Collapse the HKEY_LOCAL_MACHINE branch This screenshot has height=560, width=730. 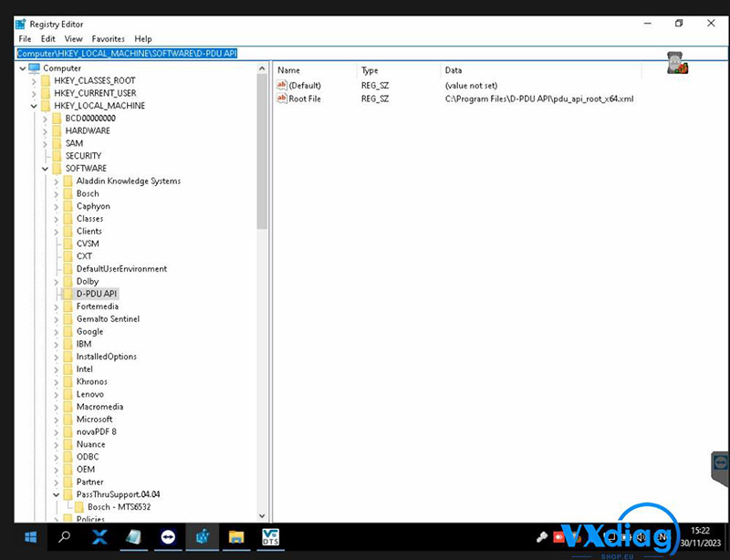(x=33, y=105)
